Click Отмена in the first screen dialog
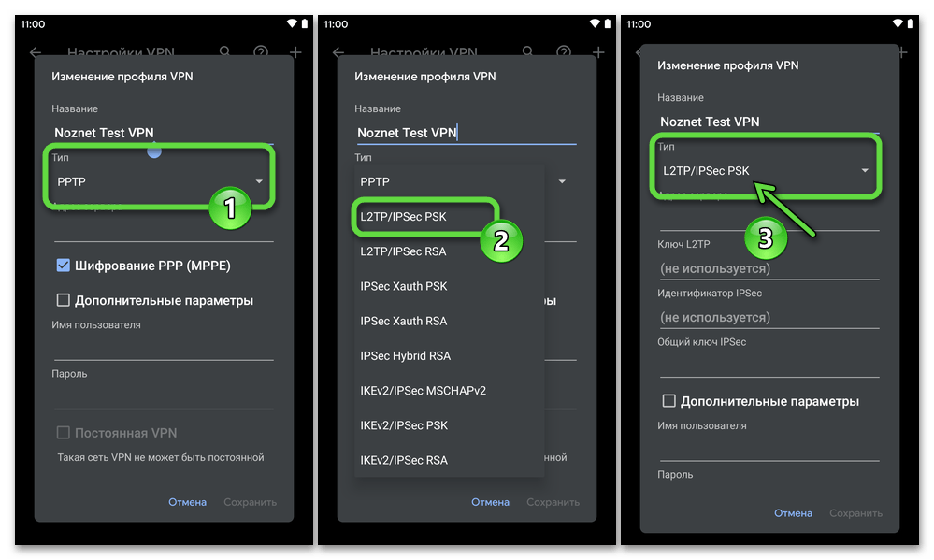Viewport: 934px width, 560px height. point(187,502)
